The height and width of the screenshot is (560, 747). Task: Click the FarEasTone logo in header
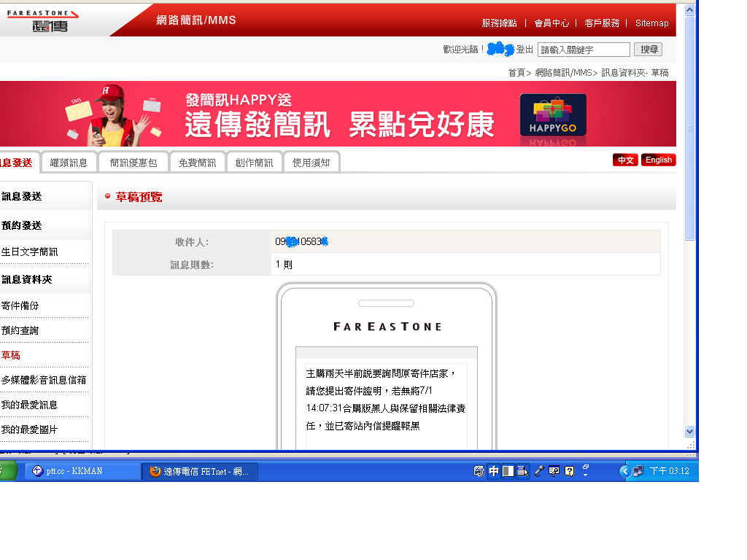click(x=43, y=20)
